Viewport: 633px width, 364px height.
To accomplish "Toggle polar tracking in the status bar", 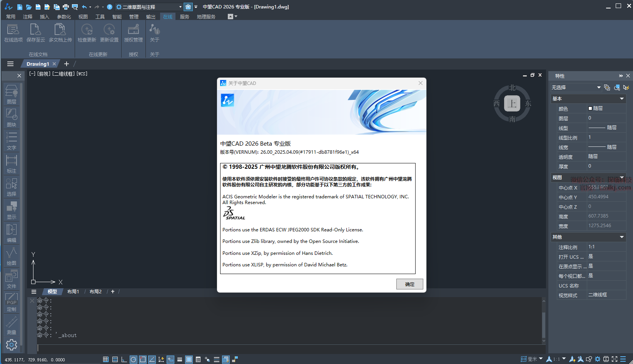I will click(134, 359).
